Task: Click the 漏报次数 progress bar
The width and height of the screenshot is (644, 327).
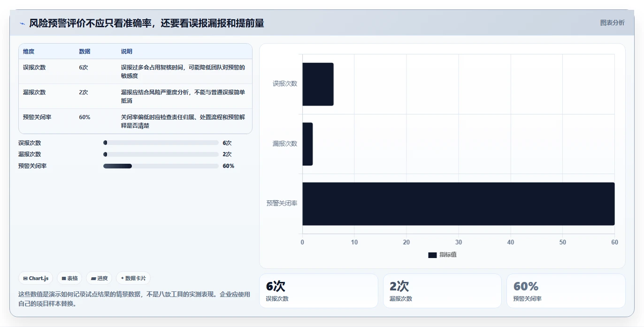Action: coord(161,154)
